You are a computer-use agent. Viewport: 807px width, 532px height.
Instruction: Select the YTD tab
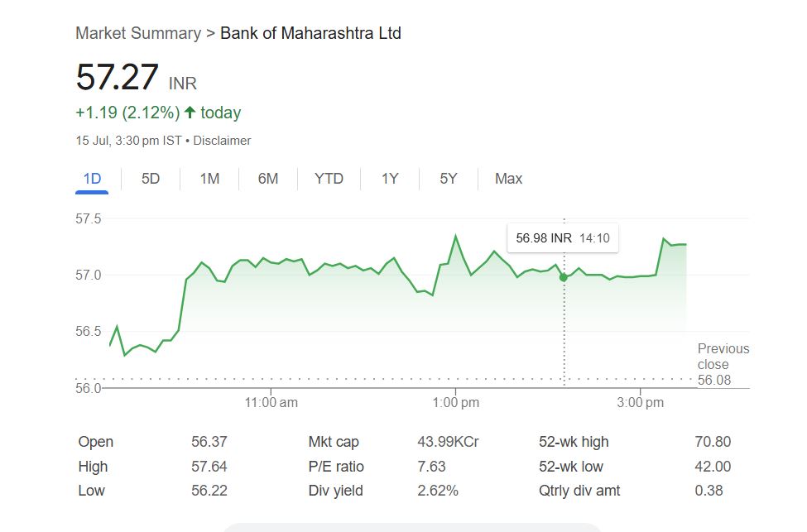point(329,179)
